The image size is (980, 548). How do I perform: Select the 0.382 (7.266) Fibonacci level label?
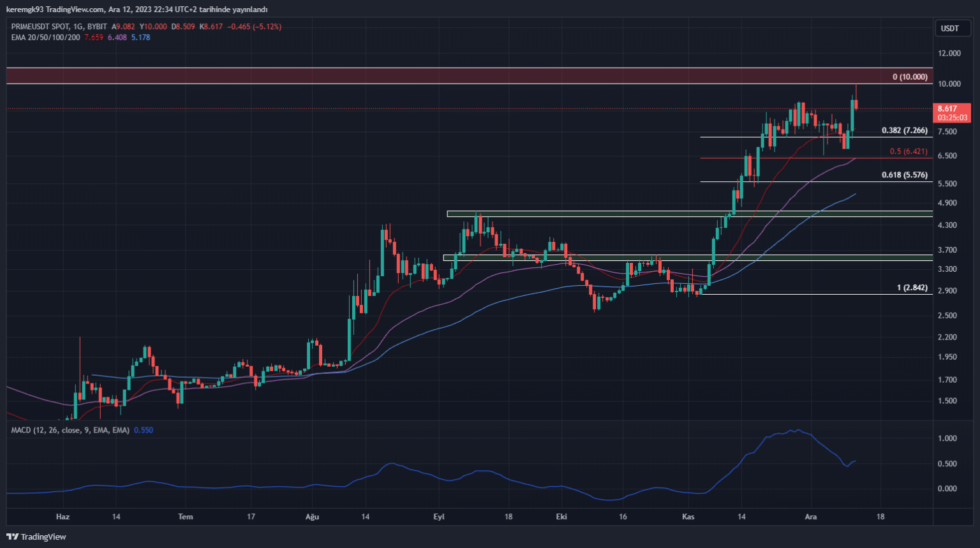[x=904, y=131]
